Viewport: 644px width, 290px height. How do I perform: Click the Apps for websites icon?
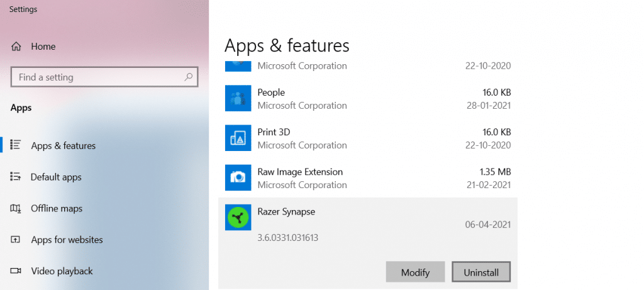pos(16,240)
